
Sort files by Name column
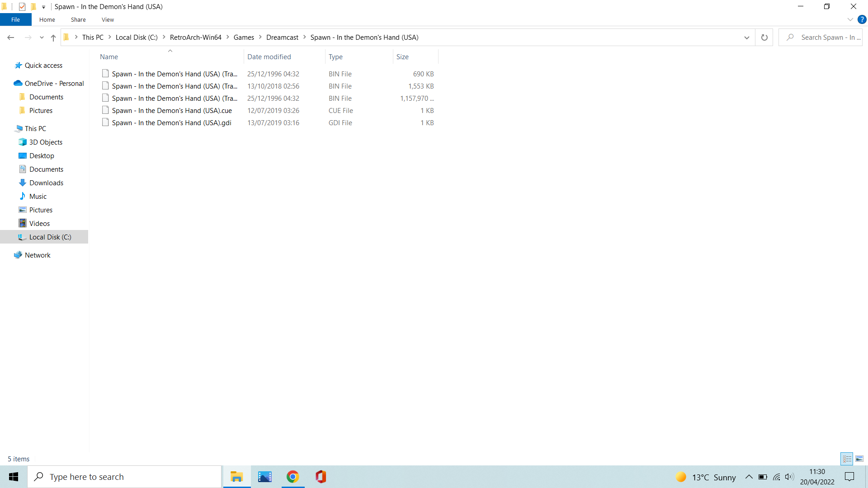(171, 57)
